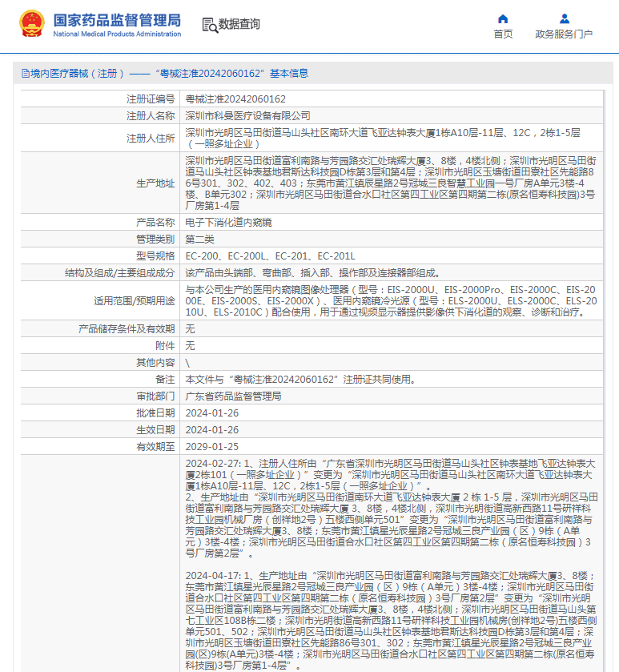Click the 有效期至 label
Viewport: 619px width, 672px height.
point(155,447)
